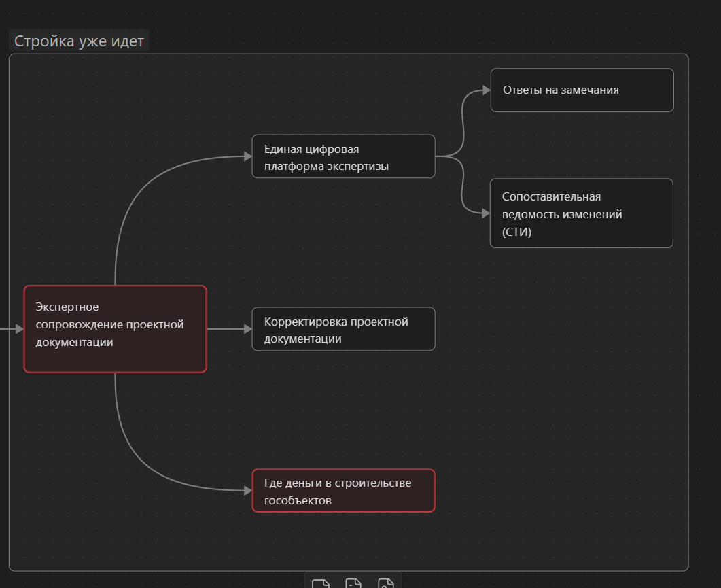Click the arrowhead entering 'Где деньги в строительстве гособъектов'
The width and height of the screenshot is (721, 588).
247,490
